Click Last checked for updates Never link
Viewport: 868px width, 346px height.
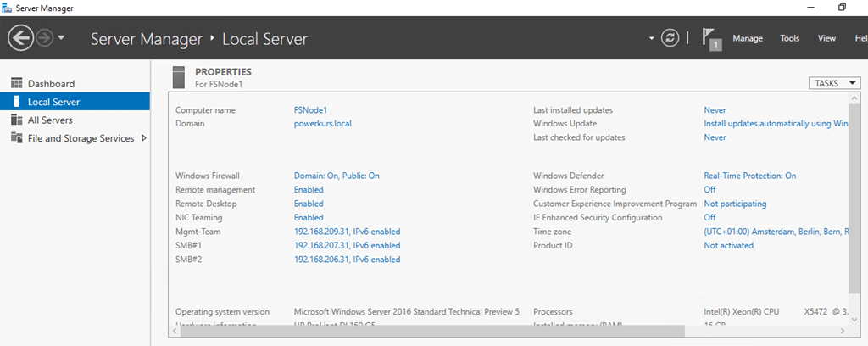(715, 137)
